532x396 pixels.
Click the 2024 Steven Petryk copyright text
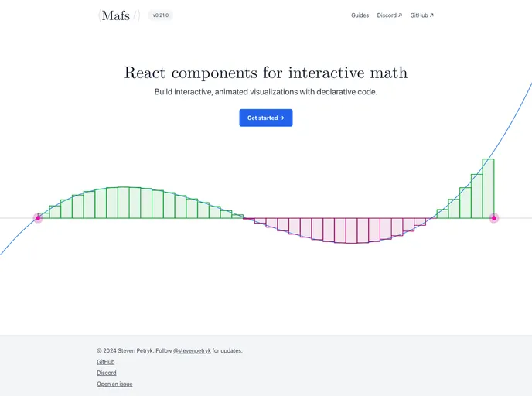point(124,350)
